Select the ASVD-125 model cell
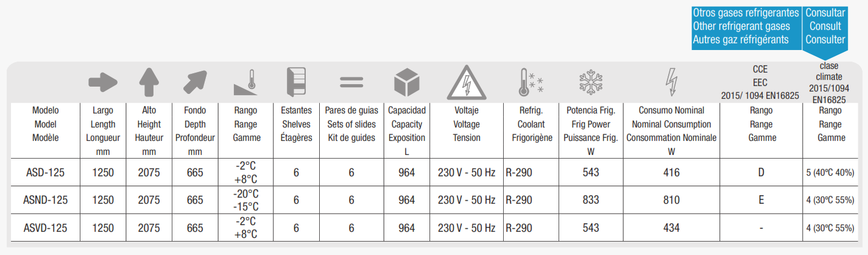 [x=46, y=228]
